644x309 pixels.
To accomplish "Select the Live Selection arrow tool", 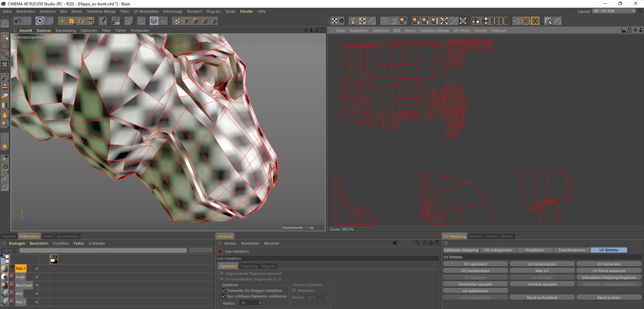I will [40, 21].
